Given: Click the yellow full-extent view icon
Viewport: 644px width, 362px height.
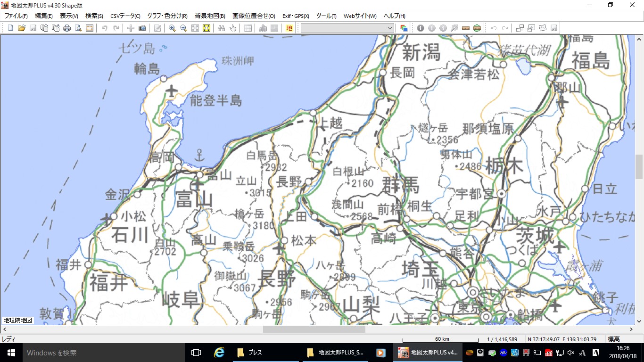Looking at the screenshot, I should pos(206,28).
